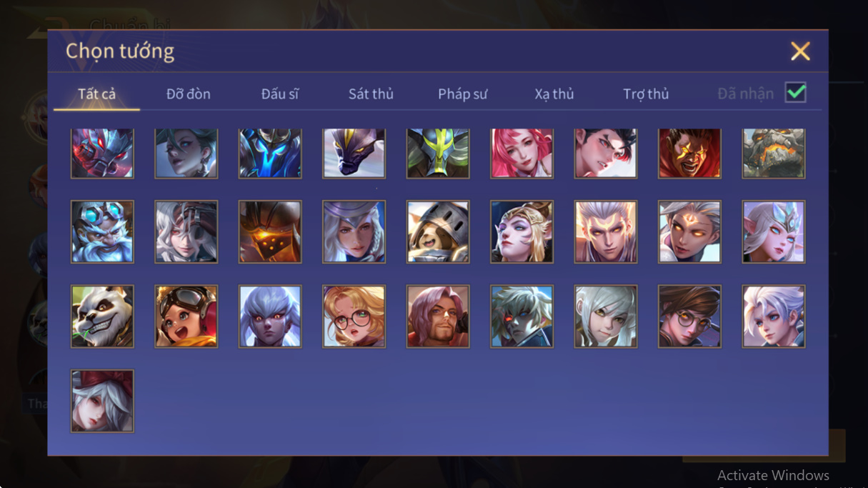Choose the blue-bearded goggles dwarf hero

pyautogui.click(x=102, y=231)
